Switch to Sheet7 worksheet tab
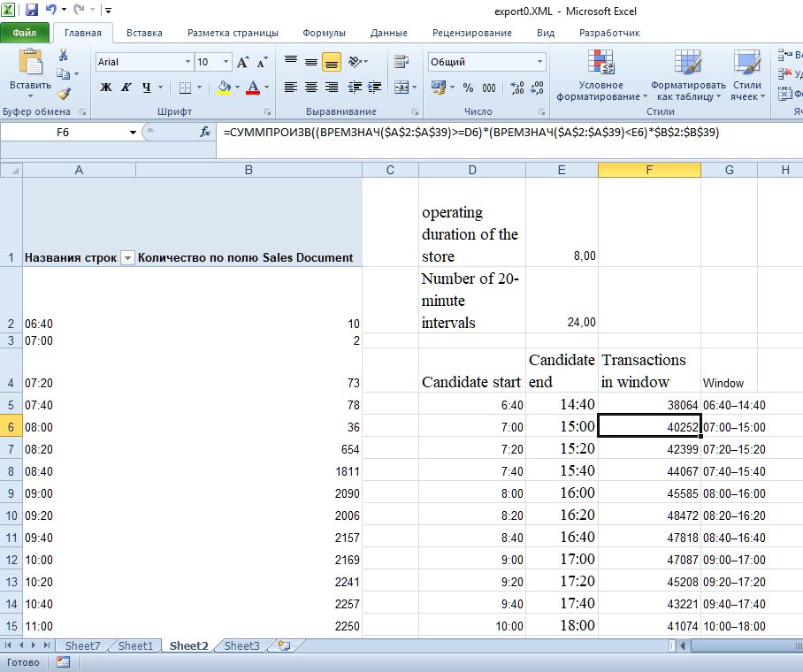This screenshot has height=672, width=803. (x=82, y=645)
